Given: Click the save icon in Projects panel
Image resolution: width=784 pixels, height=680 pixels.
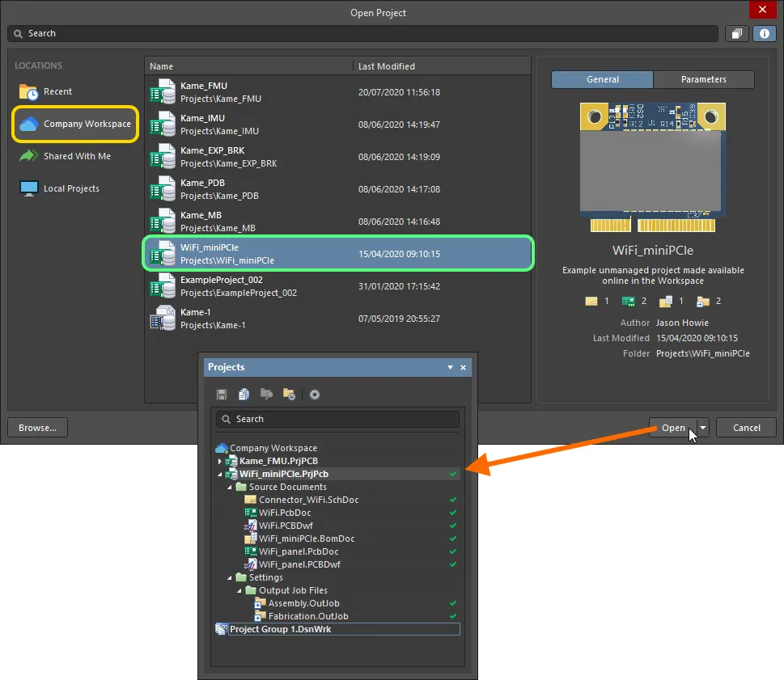Looking at the screenshot, I should point(222,395).
